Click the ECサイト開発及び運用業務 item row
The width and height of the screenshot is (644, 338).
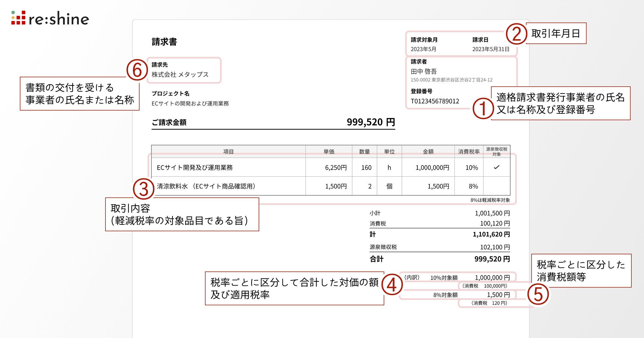(x=195, y=168)
